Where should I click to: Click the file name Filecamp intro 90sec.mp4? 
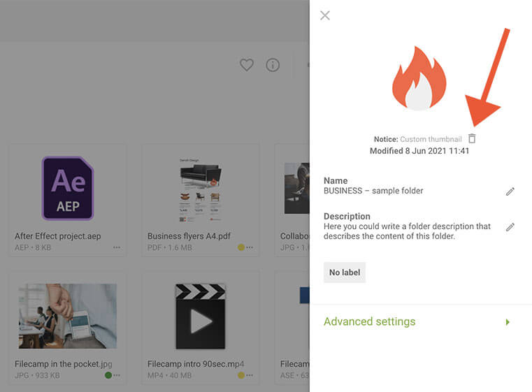(x=196, y=364)
